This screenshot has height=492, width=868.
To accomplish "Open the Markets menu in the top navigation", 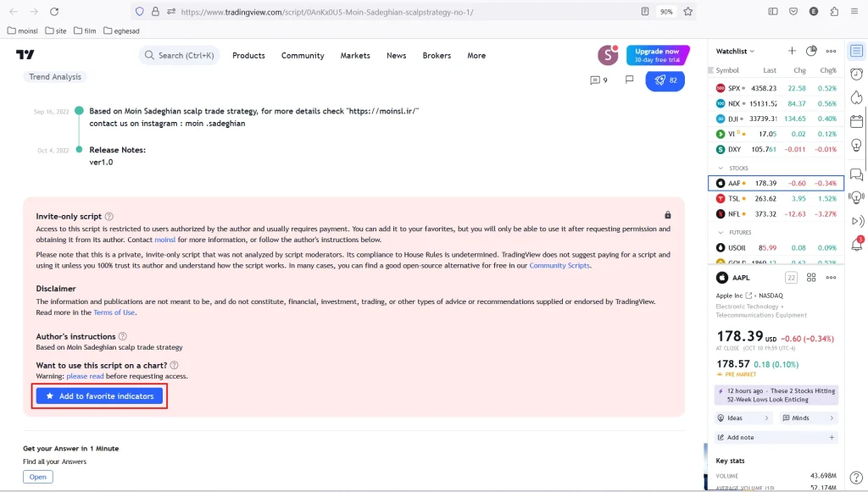I will click(355, 56).
